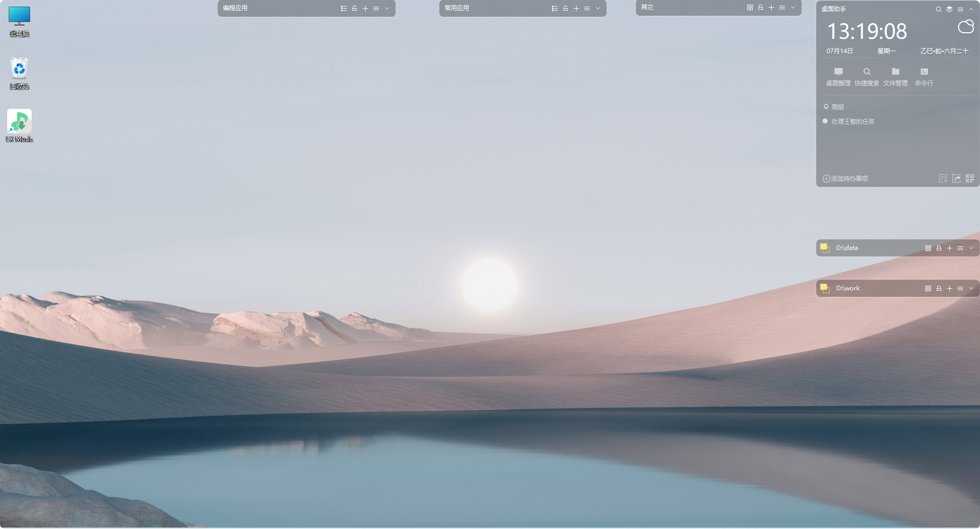The width and height of the screenshot is (980, 529).
Task: Open 桌面整理 desktop organizer tool
Action: pyautogui.click(x=838, y=76)
